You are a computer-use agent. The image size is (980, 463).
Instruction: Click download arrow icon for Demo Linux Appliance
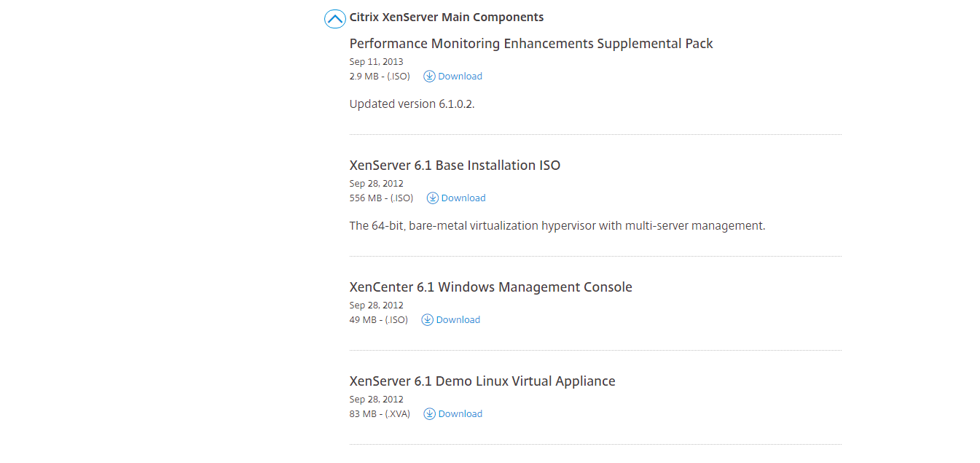click(x=430, y=414)
